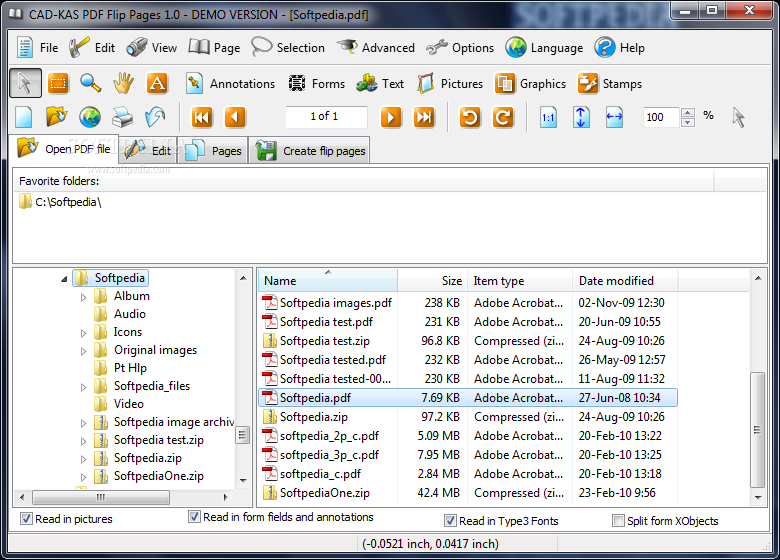Collapse the Softpedia tree folder

coord(64,280)
